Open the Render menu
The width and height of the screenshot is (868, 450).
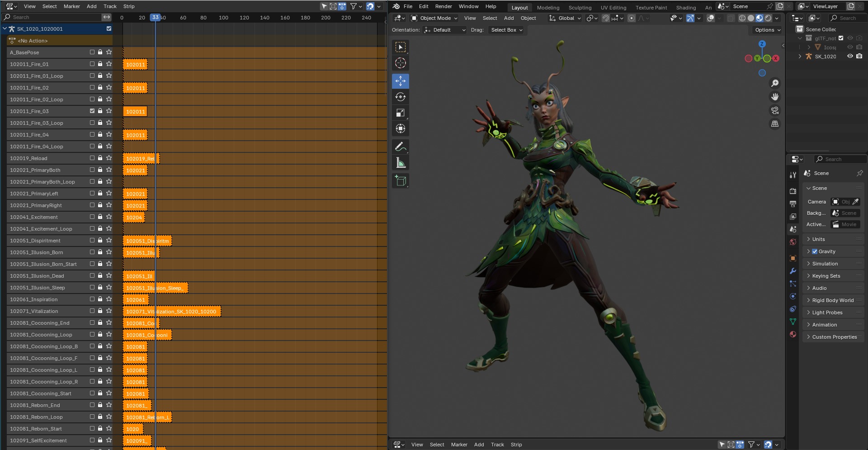coord(443,6)
